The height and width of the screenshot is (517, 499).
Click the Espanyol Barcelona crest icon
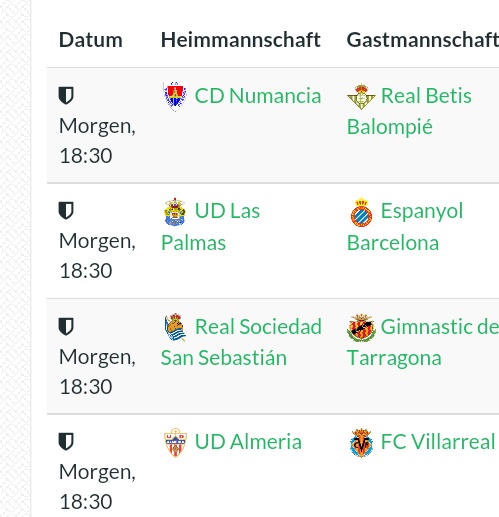pos(361,212)
